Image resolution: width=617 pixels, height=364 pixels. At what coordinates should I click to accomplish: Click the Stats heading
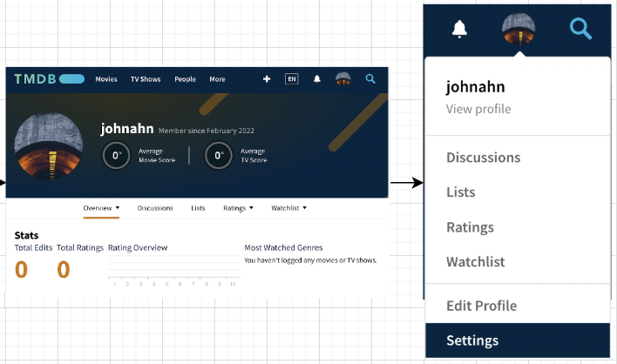click(26, 235)
